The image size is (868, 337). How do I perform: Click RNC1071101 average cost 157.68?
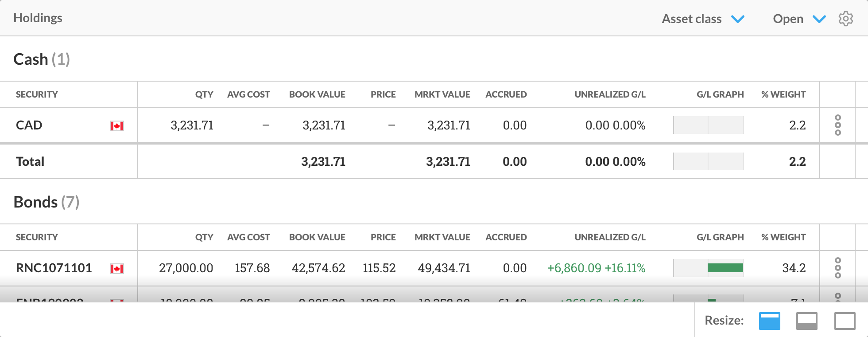click(x=252, y=268)
